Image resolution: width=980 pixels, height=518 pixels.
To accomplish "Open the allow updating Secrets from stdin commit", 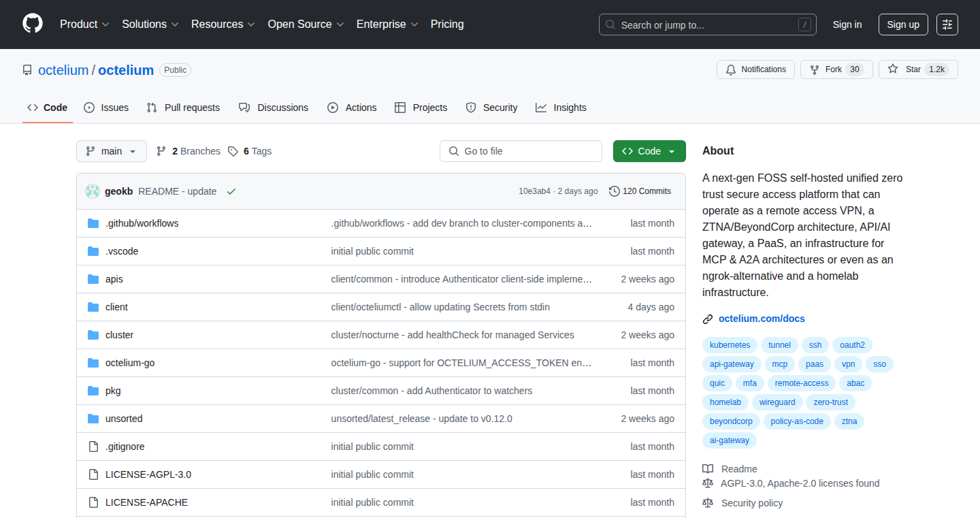I will (440, 307).
